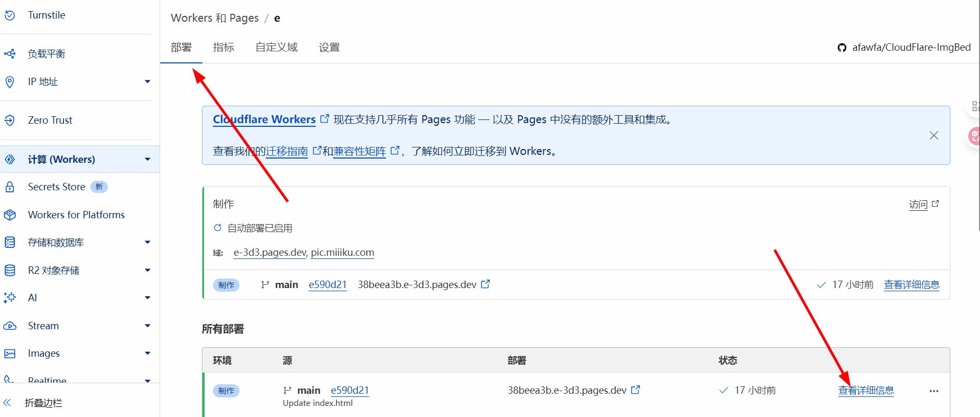Open the e-3d3.pages.dev domain link
Image resolution: width=980 pixels, height=417 pixels.
point(270,252)
